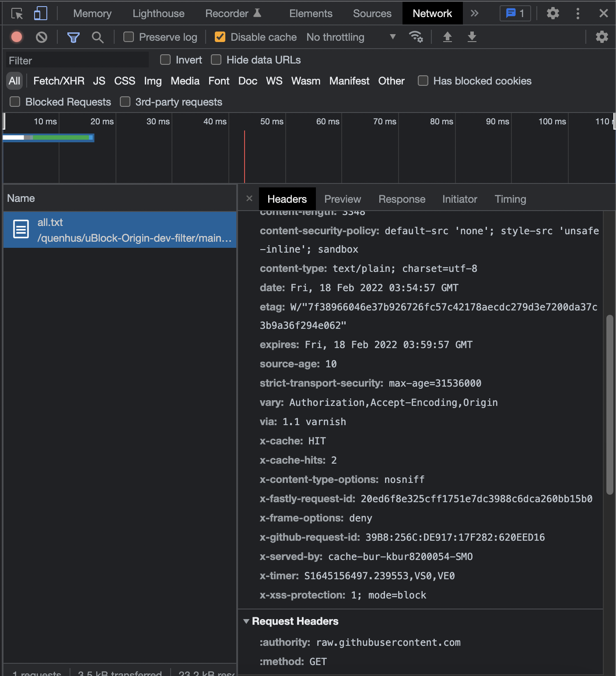Select the All request type filter
The image size is (616, 676).
click(14, 81)
